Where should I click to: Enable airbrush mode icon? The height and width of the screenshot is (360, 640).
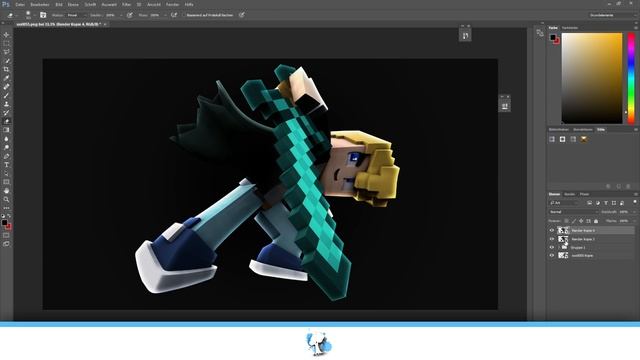[x=174, y=15]
